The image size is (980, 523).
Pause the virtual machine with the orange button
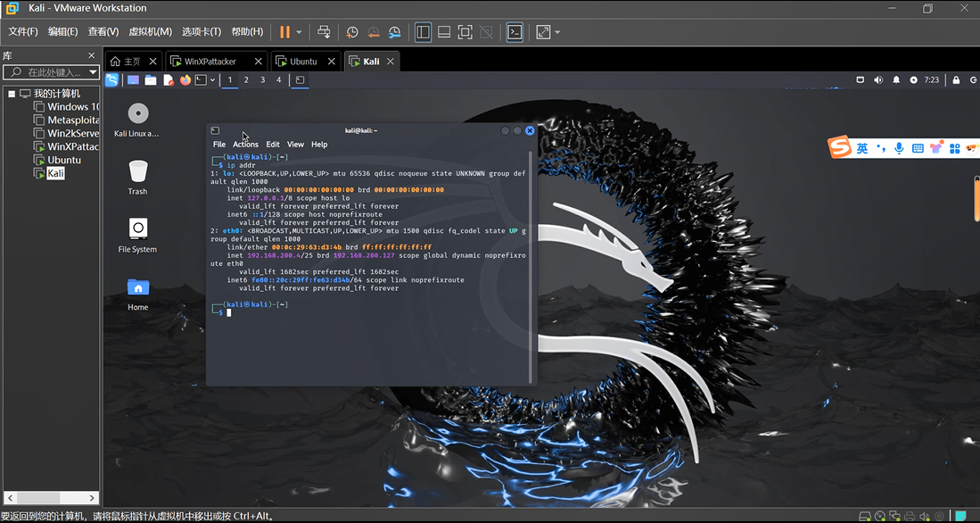point(285,32)
